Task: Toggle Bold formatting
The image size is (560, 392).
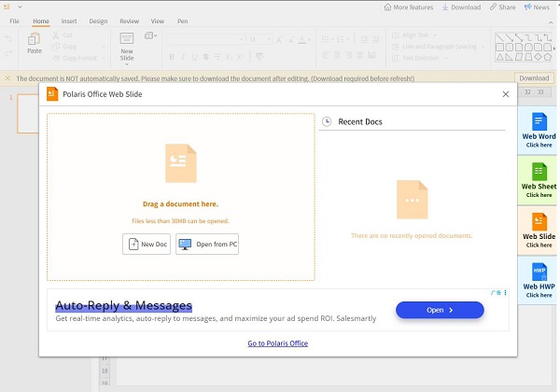Action: tap(172, 57)
